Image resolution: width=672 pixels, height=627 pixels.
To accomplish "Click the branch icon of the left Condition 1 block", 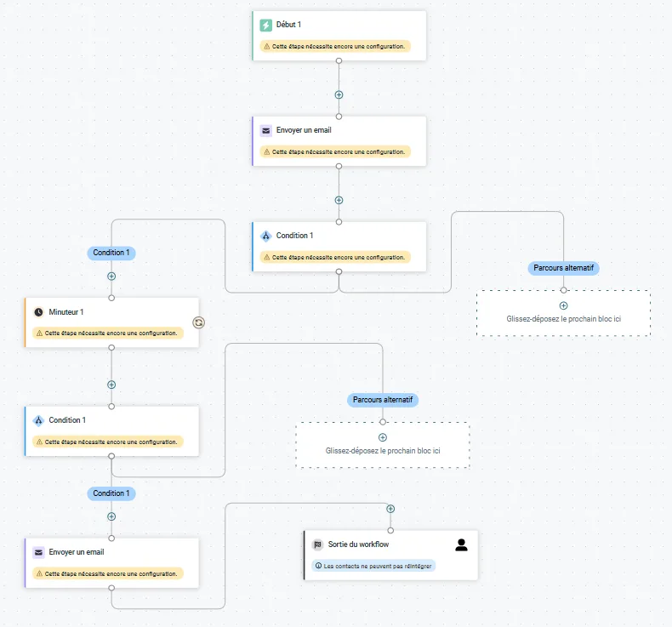I will click(x=38, y=420).
